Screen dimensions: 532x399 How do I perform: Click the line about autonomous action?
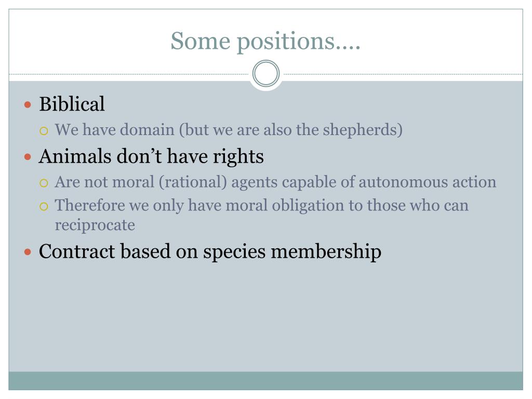(275, 182)
